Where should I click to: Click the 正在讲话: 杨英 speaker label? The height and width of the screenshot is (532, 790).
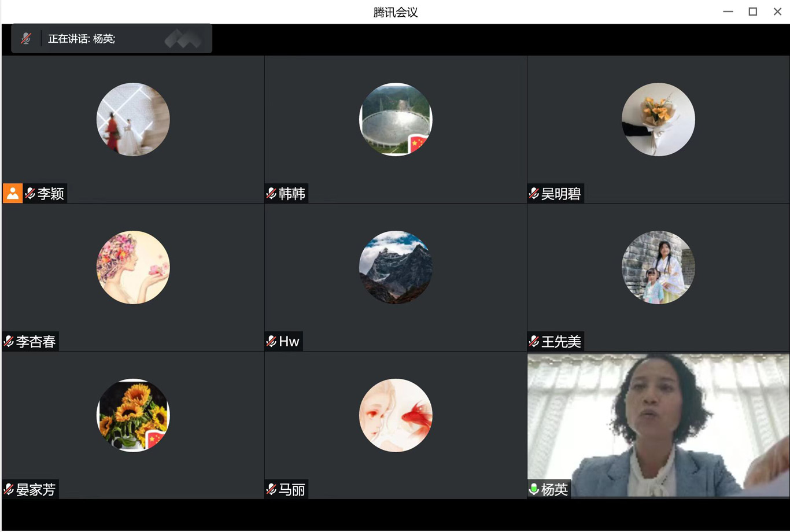click(x=82, y=39)
